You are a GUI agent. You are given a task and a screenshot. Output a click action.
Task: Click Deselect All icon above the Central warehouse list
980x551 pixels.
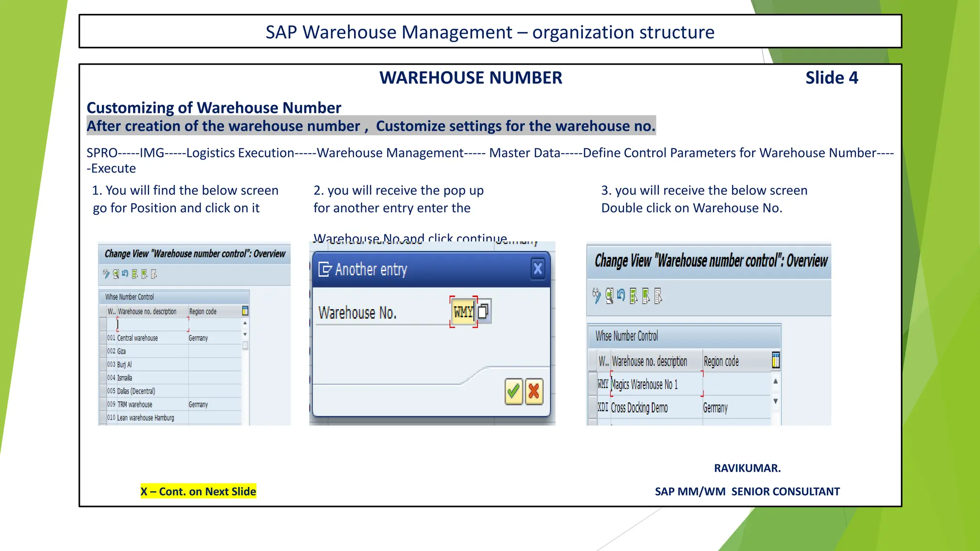point(154,274)
